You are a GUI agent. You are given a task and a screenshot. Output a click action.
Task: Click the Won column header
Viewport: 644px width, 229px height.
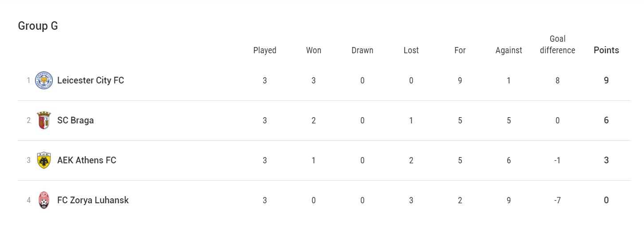314,50
